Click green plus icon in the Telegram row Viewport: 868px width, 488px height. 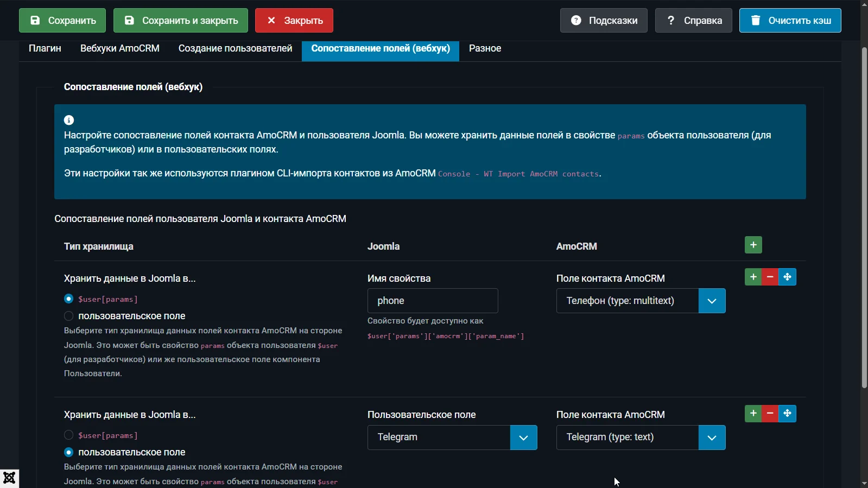click(753, 414)
